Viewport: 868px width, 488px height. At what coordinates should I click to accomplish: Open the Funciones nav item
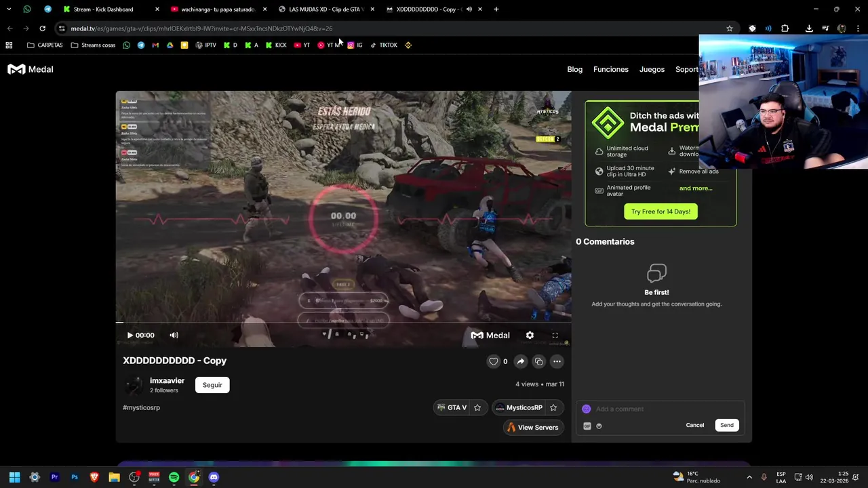pyautogui.click(x=611, y=69)
